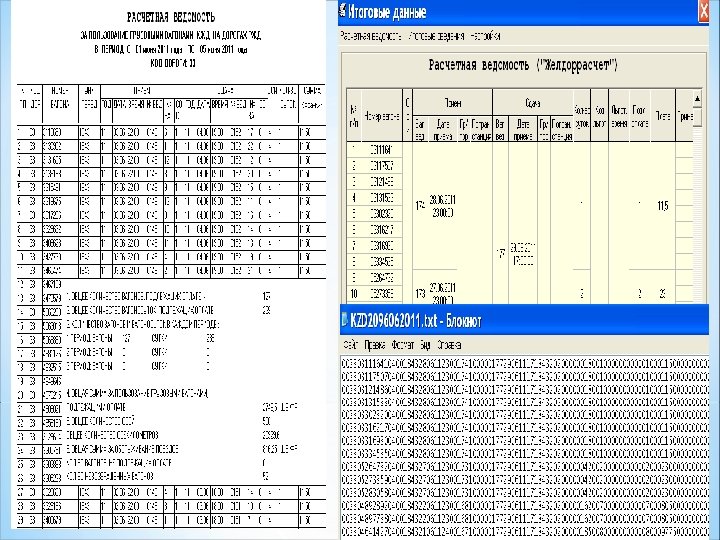
Task: Click the 'Расчетная ведомость ("Желдоррасчет")' heading
Action: [x=523, y=65]
